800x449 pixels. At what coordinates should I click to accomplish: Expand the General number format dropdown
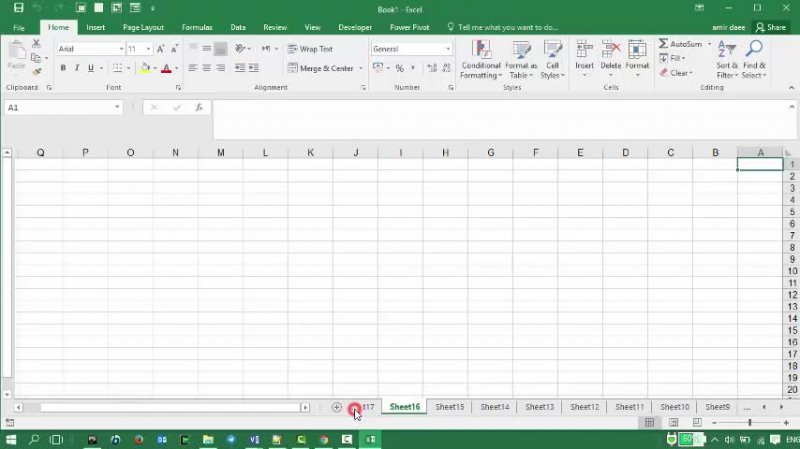click(447, 49)
